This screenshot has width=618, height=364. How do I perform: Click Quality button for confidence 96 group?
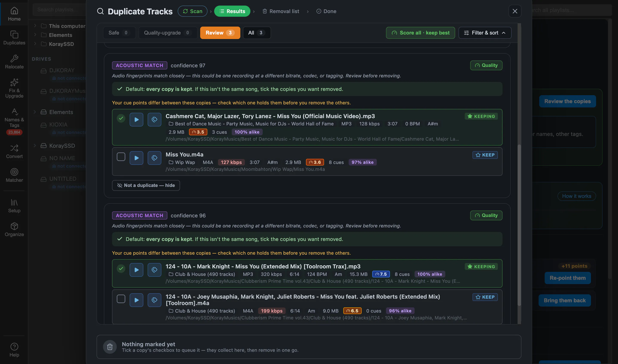coord(486,215)
